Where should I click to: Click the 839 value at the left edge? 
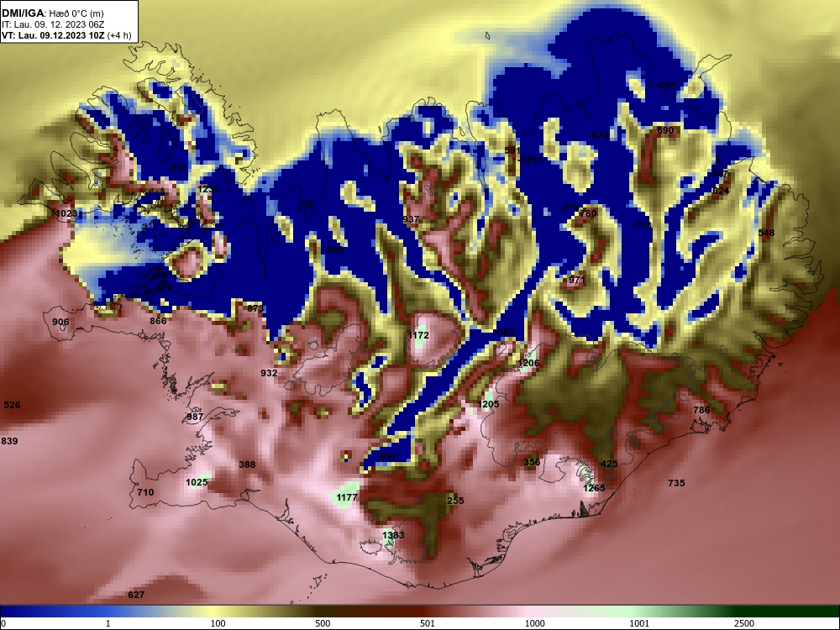click(x=9, y=441)
